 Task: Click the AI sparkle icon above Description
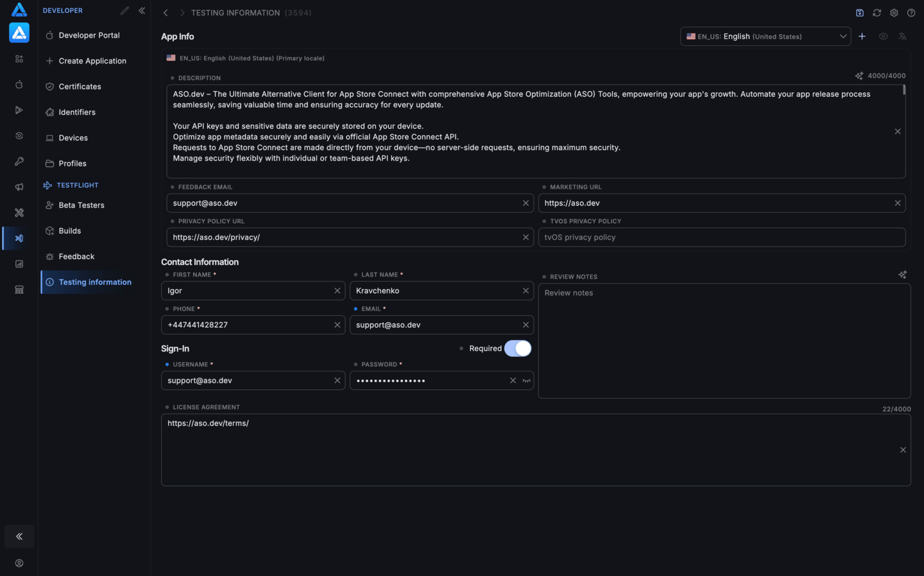click(x=859, y=76)
